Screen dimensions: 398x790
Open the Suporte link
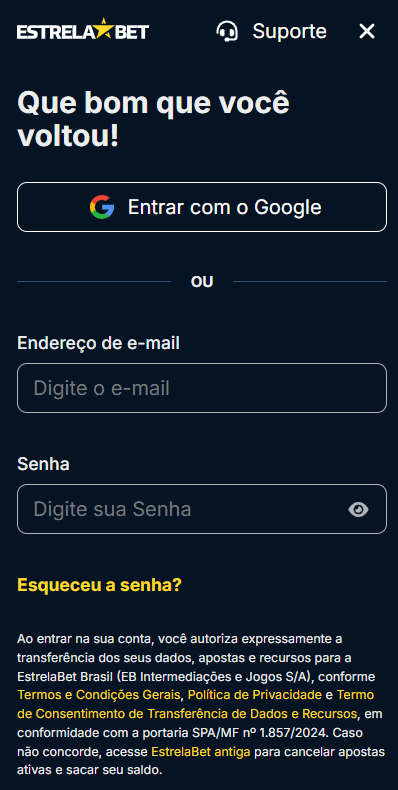[289, 31]
